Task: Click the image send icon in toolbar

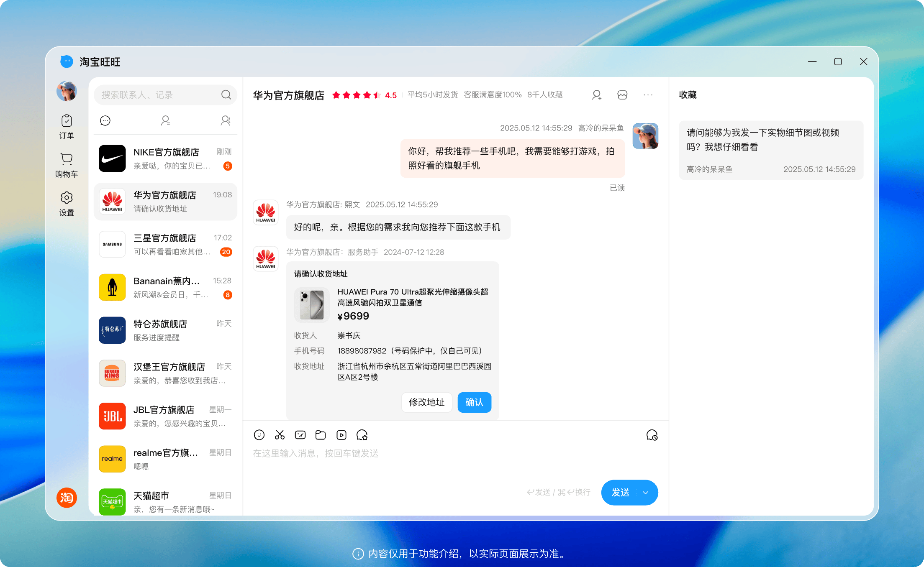Action: (x=300, y=435)
